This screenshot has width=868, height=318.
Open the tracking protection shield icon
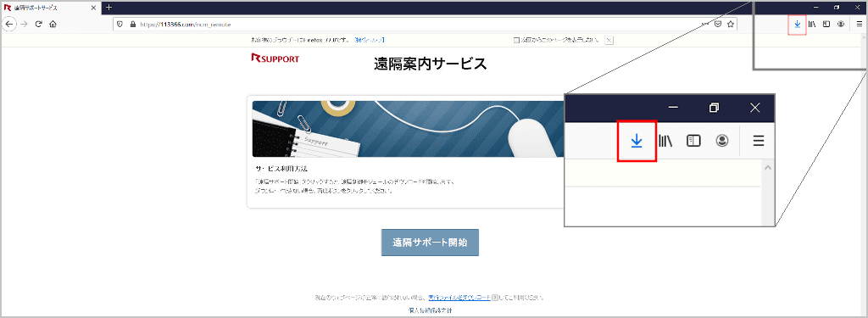click(x=120, y=25)
